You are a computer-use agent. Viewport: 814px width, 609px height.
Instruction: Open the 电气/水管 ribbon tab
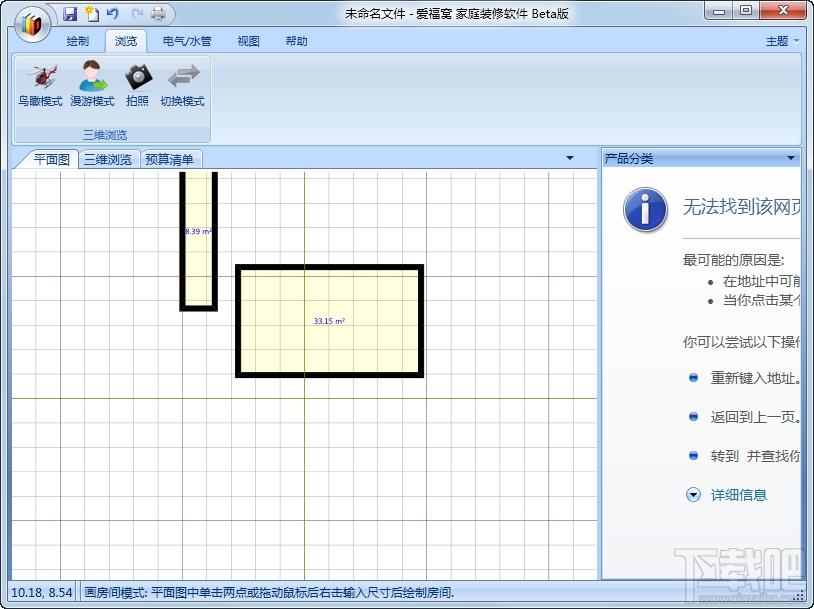point(187,41)
